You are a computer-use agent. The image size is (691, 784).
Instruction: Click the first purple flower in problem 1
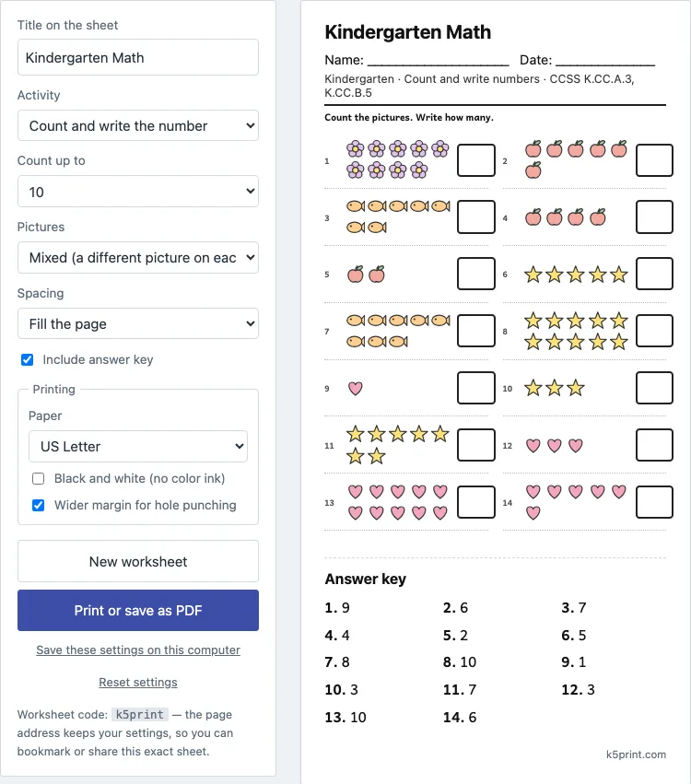pos(355,149)
